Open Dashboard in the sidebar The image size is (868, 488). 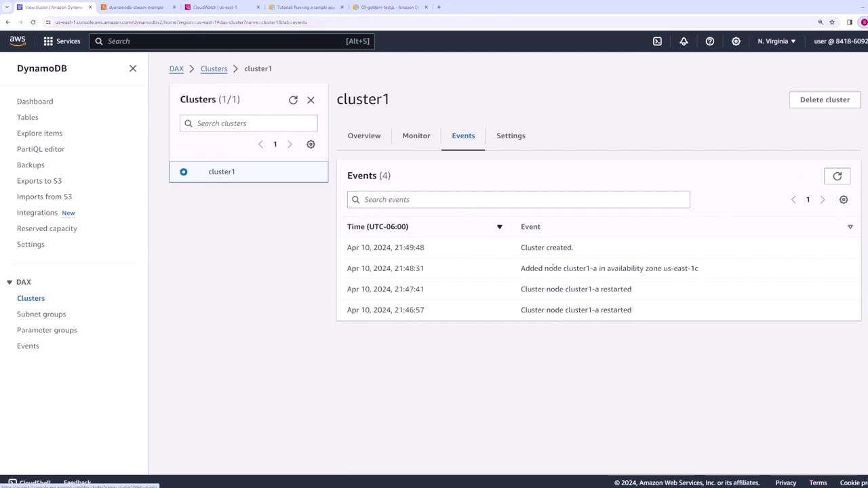click(35, 102)
